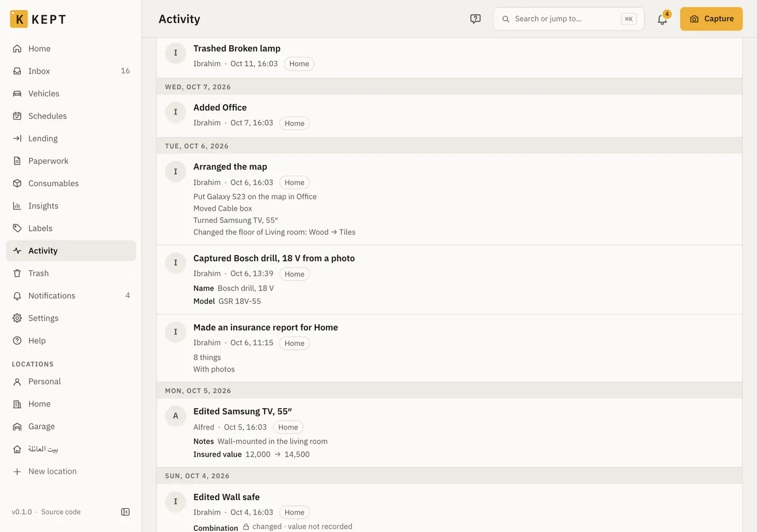The height and width of the screenshot is (532, 757).
Task: Open the feedback help chat icon
Action: tap(475, 19)
